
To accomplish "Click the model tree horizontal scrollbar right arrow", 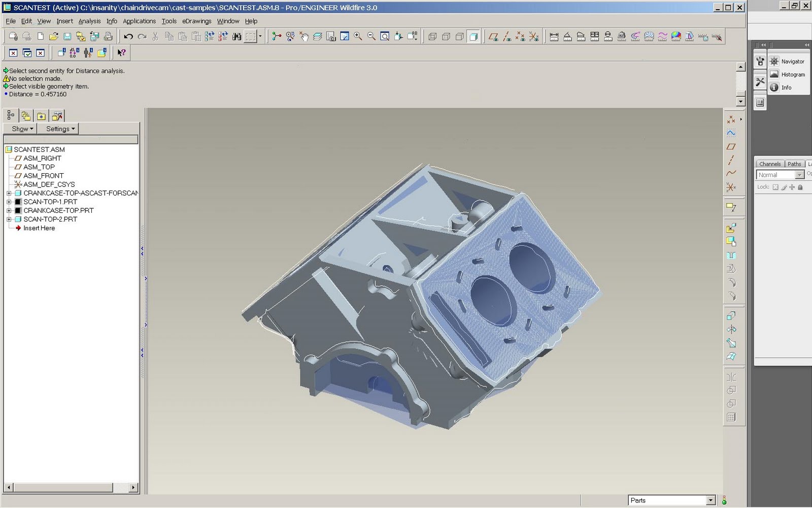I will click(x=133, y=488).
